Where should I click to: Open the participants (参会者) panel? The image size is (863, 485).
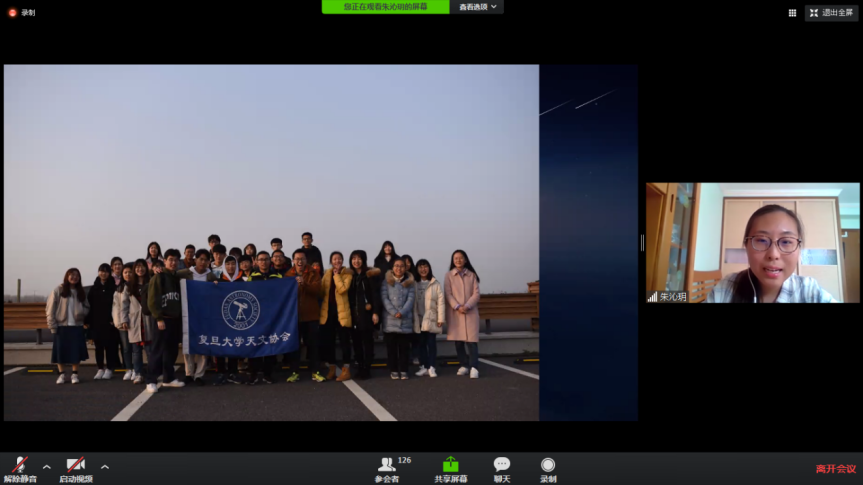387,468
